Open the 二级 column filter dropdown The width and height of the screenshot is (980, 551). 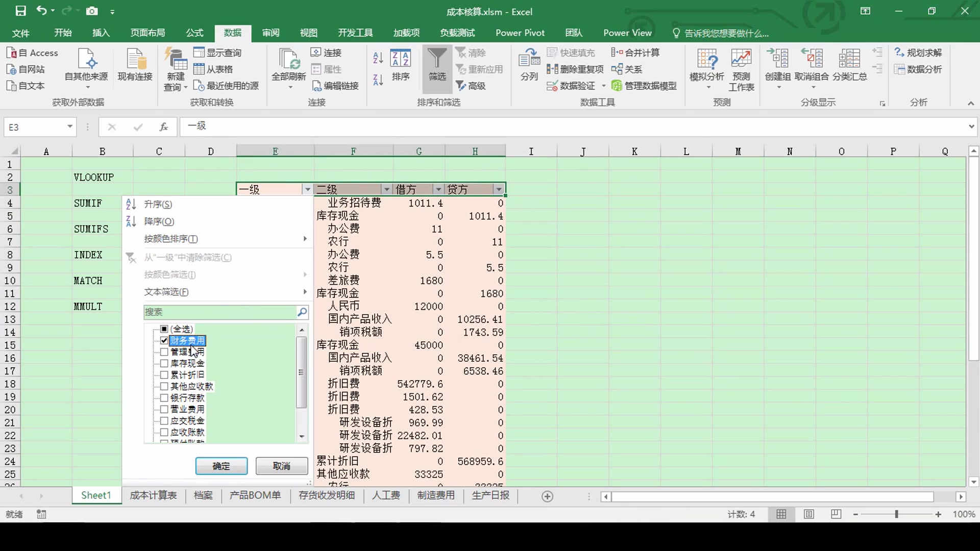point(386,190)
